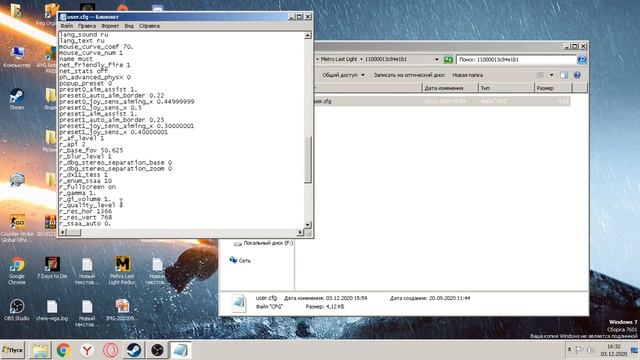640x360 pixels.
Task: Click the Explorer search field
Action: pos(516,60)
